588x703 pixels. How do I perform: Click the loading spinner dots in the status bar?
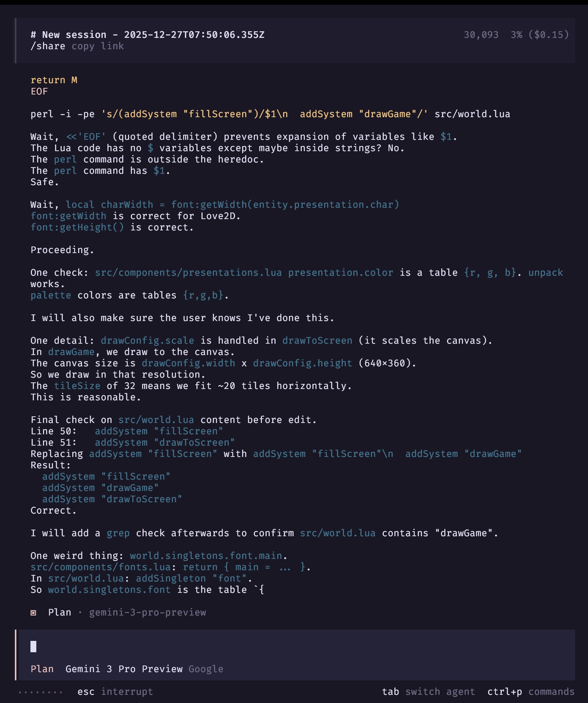(40, 692)
